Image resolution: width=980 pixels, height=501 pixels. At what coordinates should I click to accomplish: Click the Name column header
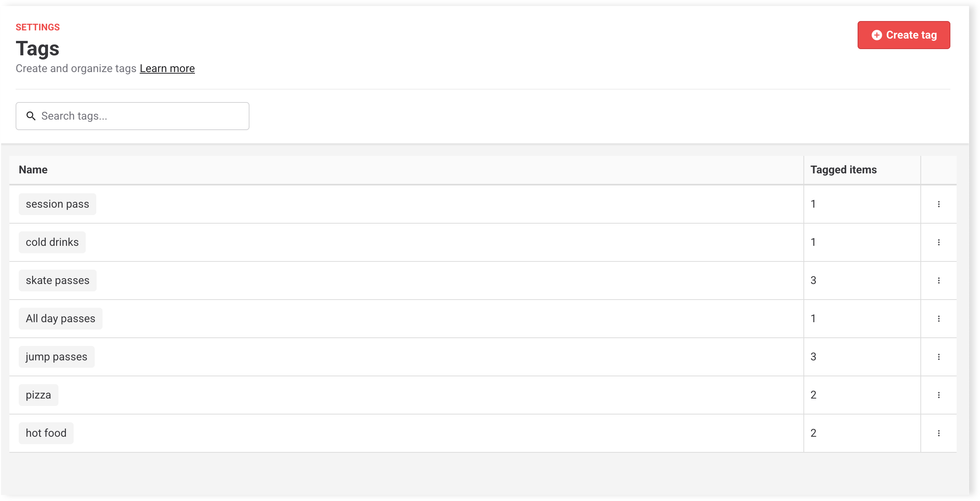pos(33,170)
